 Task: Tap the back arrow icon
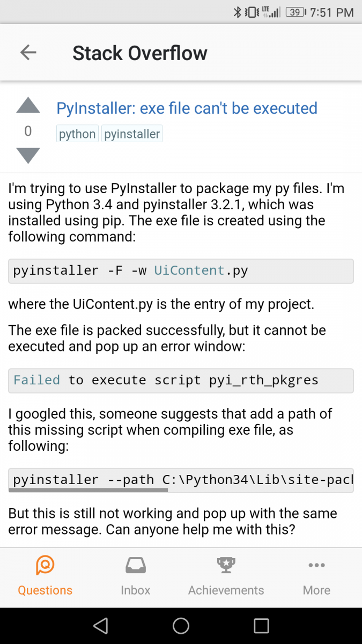pos(28,53)
